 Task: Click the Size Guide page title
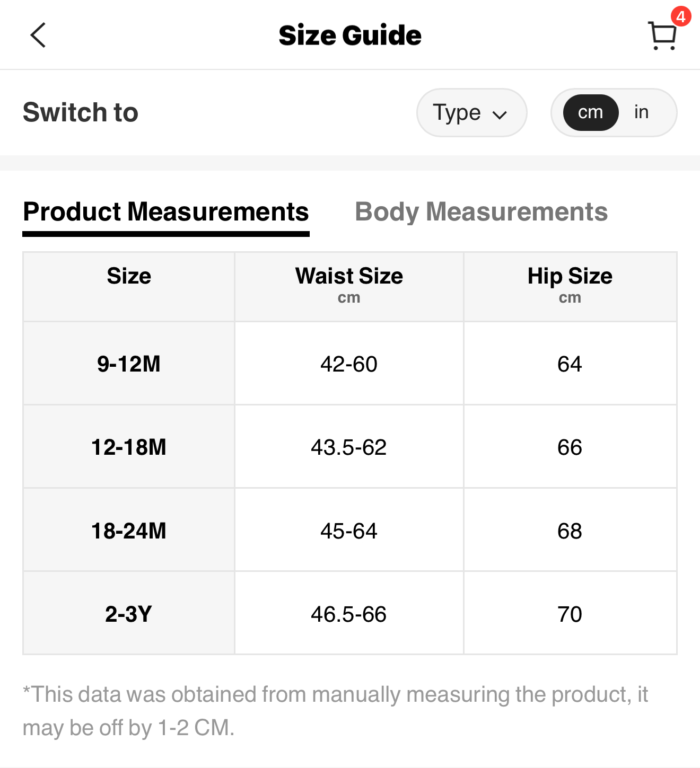[350, 36]
